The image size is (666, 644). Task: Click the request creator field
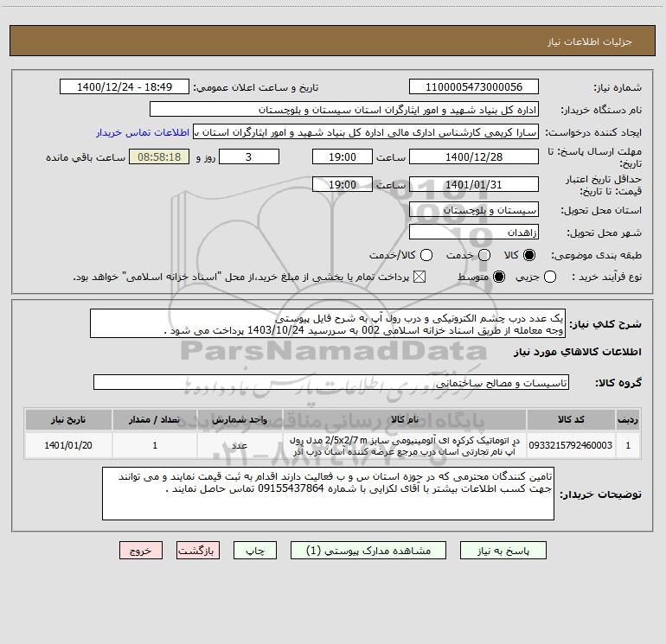366,132
